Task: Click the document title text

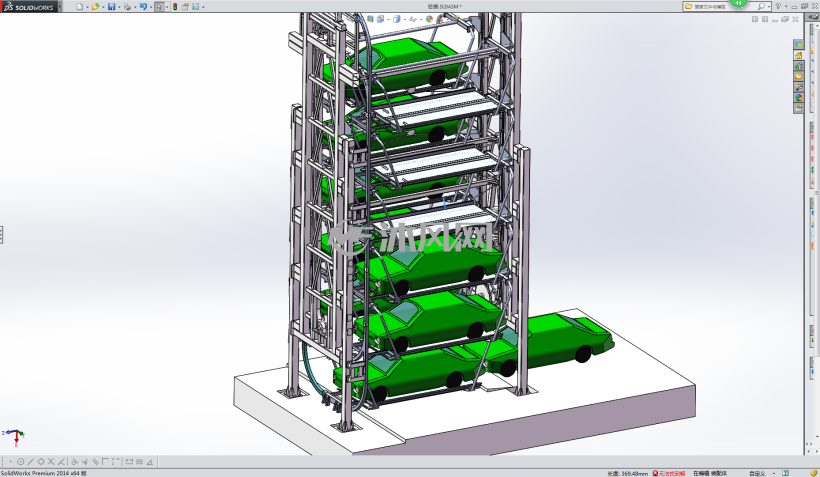Action: 445,7
